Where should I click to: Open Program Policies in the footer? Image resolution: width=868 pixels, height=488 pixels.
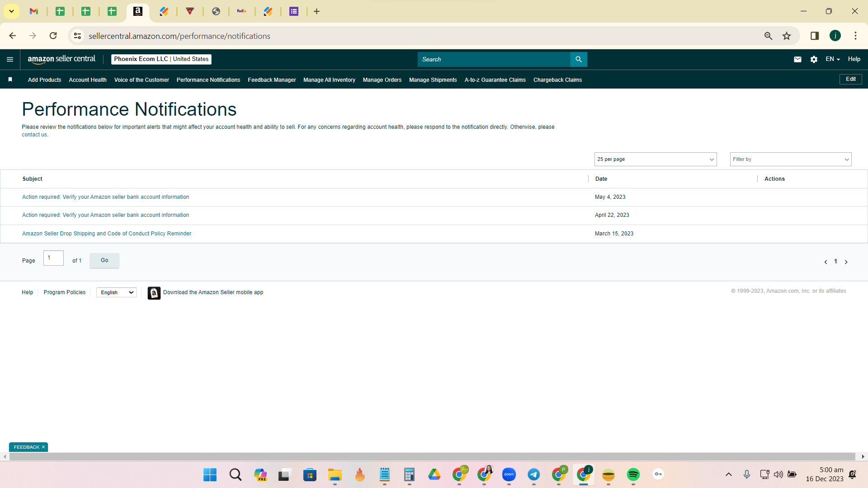[65, 292]
